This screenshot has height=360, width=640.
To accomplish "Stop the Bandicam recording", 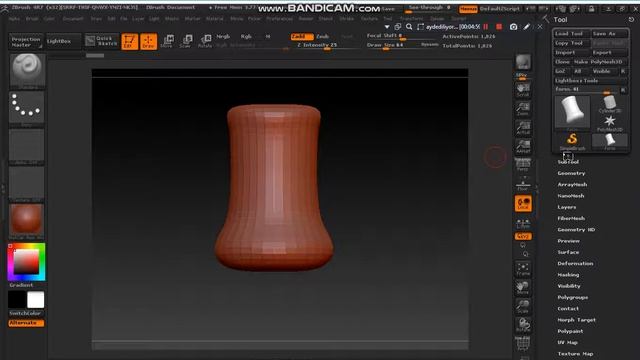I will tap(499, 27).
